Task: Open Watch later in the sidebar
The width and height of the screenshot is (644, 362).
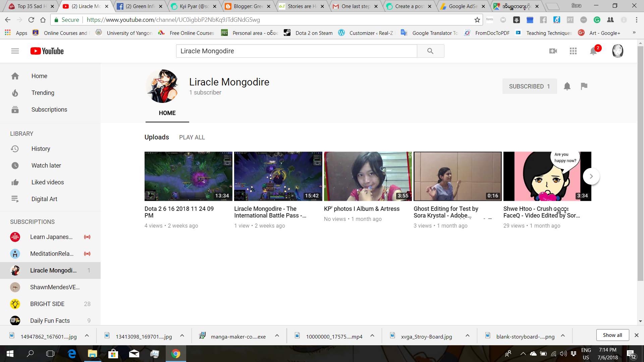Action: (x=46, y=166)
